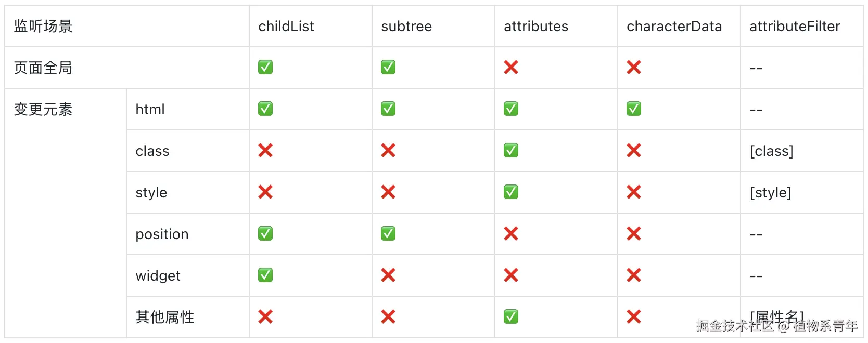This screenshot has height=343, width=868.
Task: Click the green check for 页面全局 childList
Action: [x=265, y=68]
